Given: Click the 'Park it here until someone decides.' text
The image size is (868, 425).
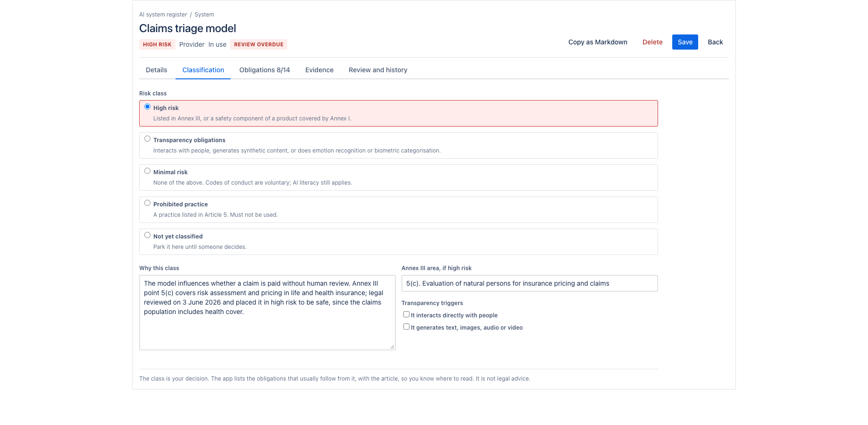Looking at the screenshot, I should (x=200, y=247).
